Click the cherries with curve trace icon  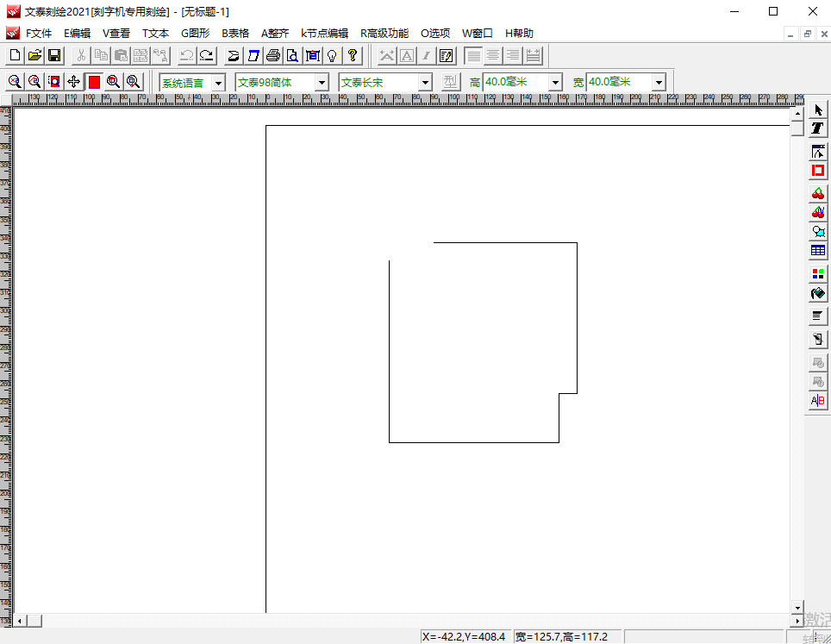coord(818,213)
